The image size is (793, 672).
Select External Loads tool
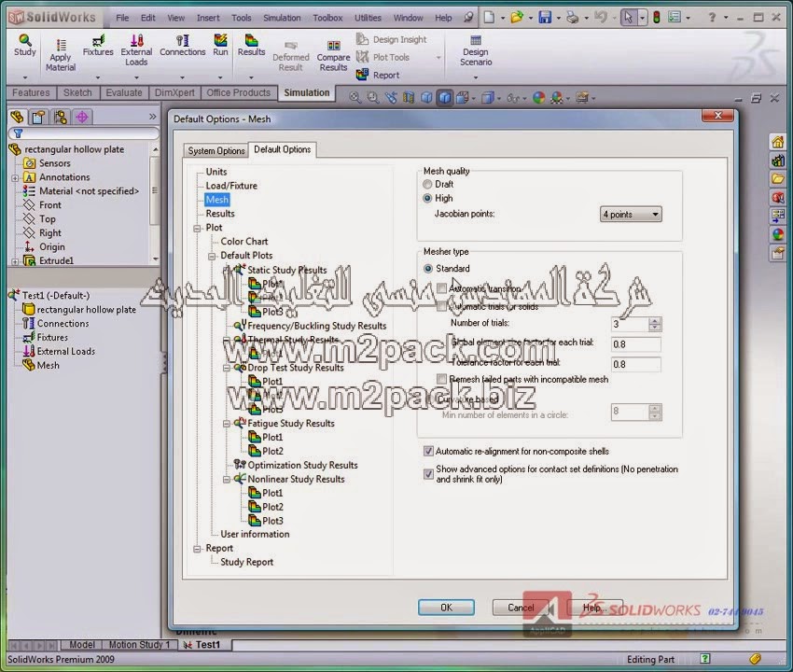click(x=136, y=49)
